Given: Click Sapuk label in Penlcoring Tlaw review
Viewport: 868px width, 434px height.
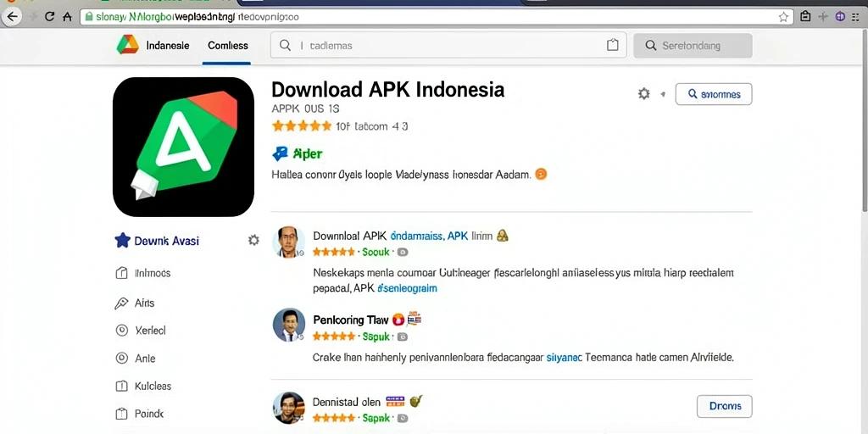Looking at the screenshot, I should (x=376, y=337).
